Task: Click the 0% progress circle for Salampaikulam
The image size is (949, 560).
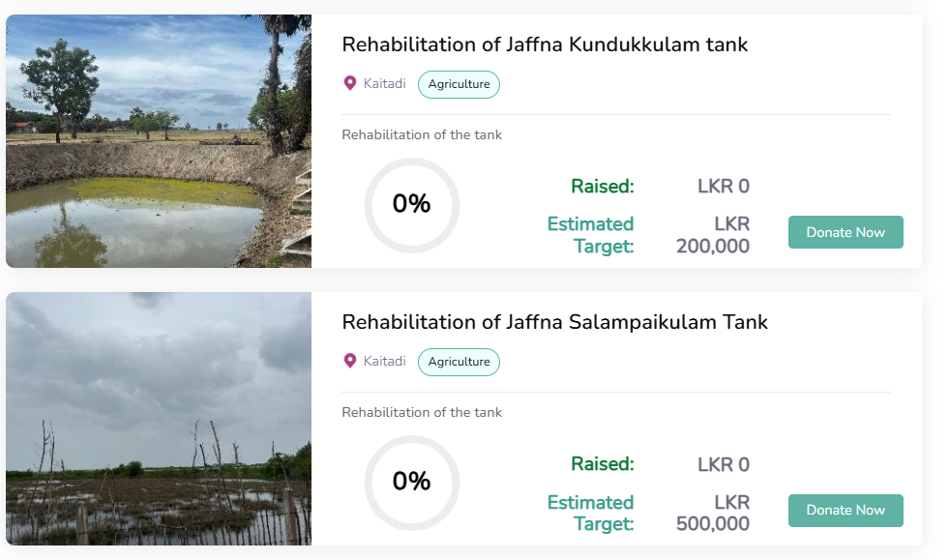Action: point(411,483)
